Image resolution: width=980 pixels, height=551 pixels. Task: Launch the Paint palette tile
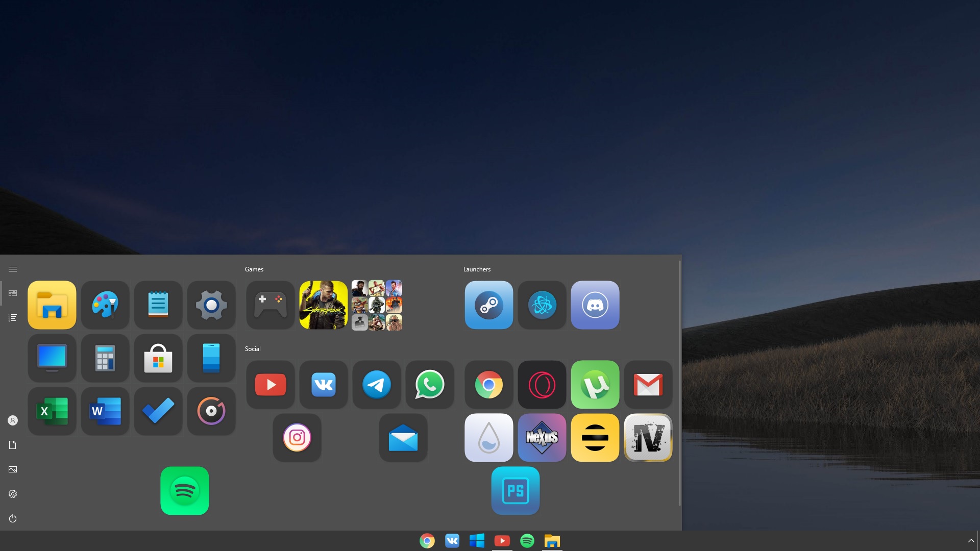(105, 305)
